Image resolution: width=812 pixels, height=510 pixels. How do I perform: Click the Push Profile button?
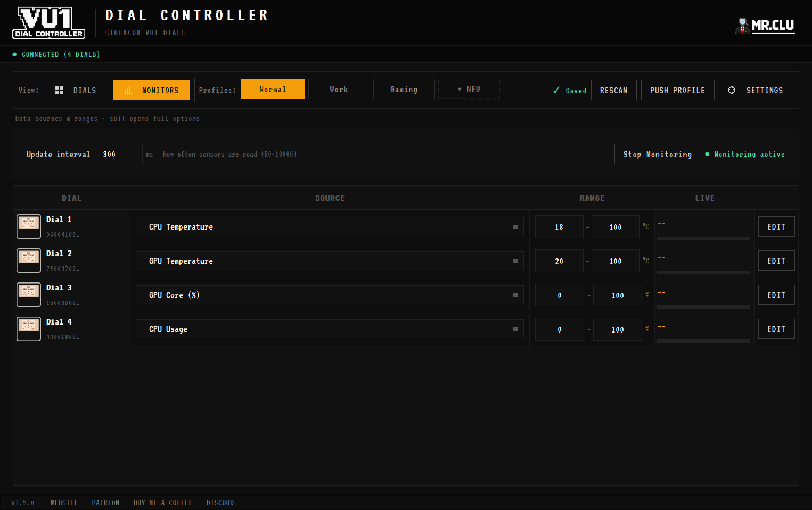[x=677, y=90]
